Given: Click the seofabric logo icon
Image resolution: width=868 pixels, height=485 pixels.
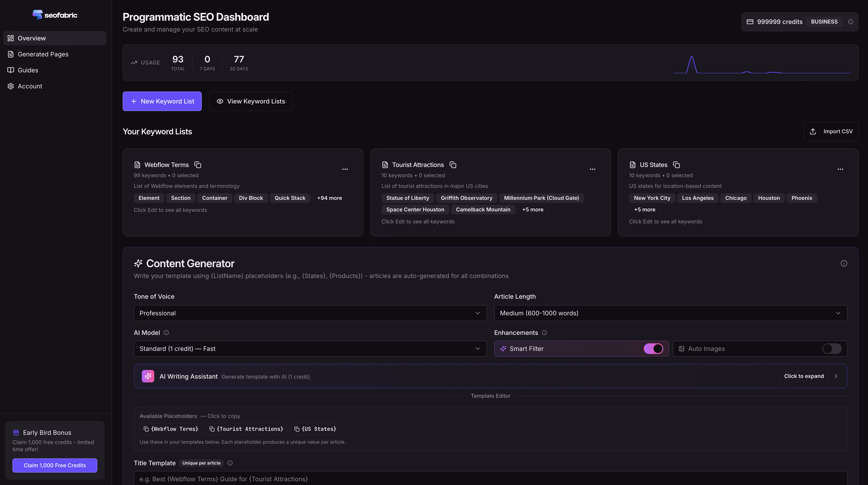Looking at the screenshot, I should [x=38, y=15].
